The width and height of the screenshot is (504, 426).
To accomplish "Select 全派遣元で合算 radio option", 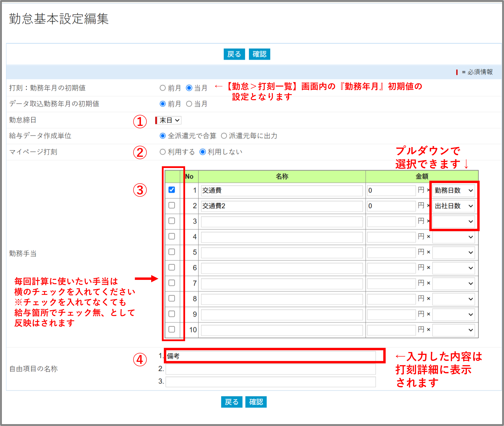I will [163, 136].
